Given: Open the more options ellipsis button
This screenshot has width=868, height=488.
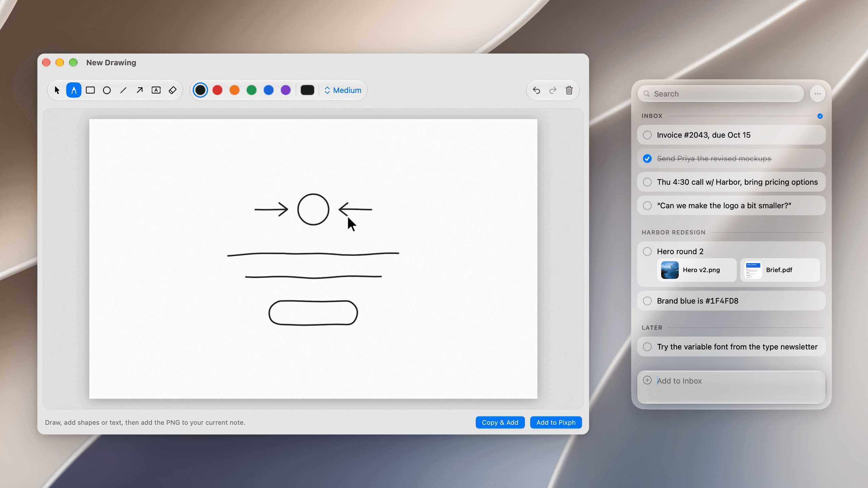Looking at the screenshot, I should point(817,94).
